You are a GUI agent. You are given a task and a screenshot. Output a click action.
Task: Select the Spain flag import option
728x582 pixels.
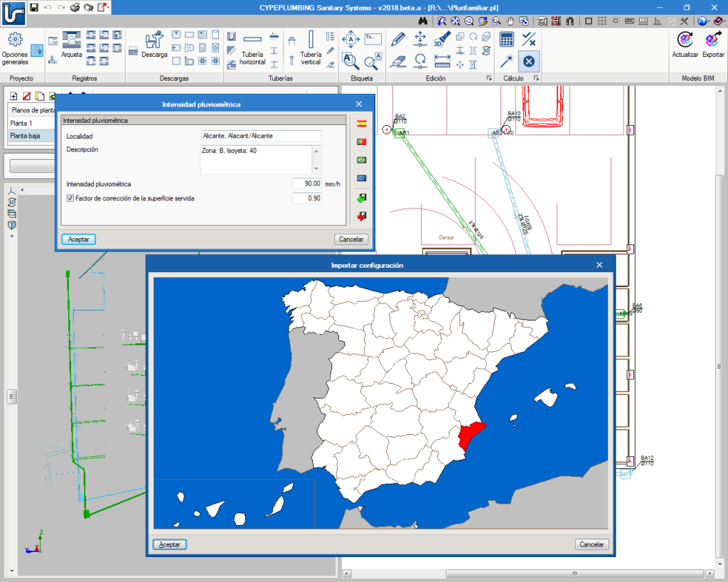point(362,124)
